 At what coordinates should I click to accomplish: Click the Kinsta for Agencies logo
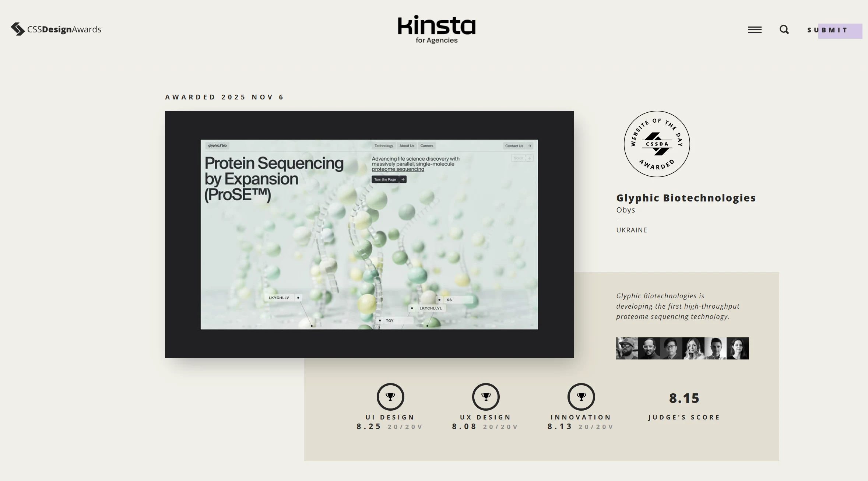click(x=436, y=29)
